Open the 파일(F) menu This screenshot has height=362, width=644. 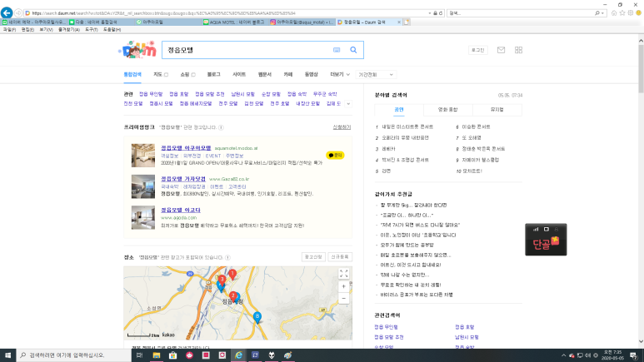[x=9, y=30]
